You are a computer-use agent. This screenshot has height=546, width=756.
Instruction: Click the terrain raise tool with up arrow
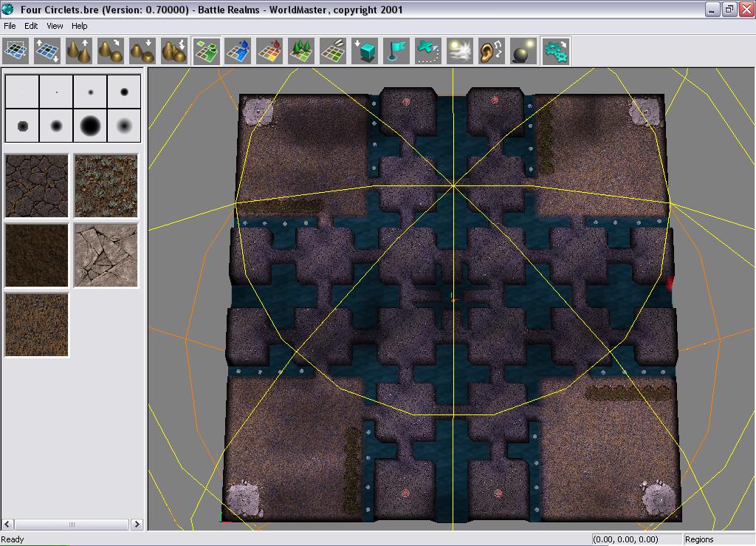coord(79,51)
